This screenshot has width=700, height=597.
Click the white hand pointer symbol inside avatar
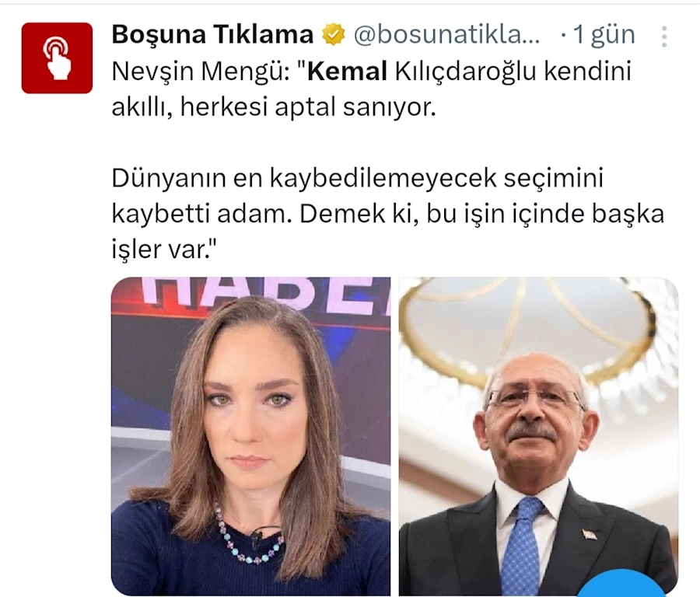57,58
